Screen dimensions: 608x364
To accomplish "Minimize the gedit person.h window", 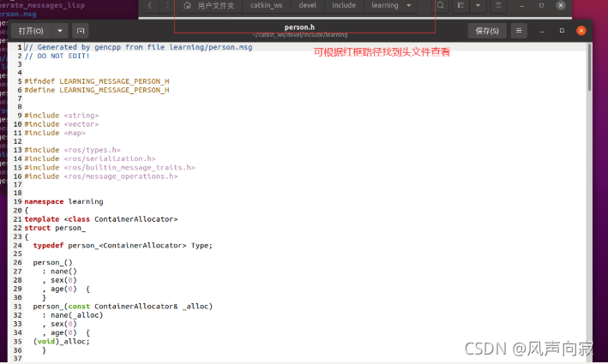I will tap(543, 31).
